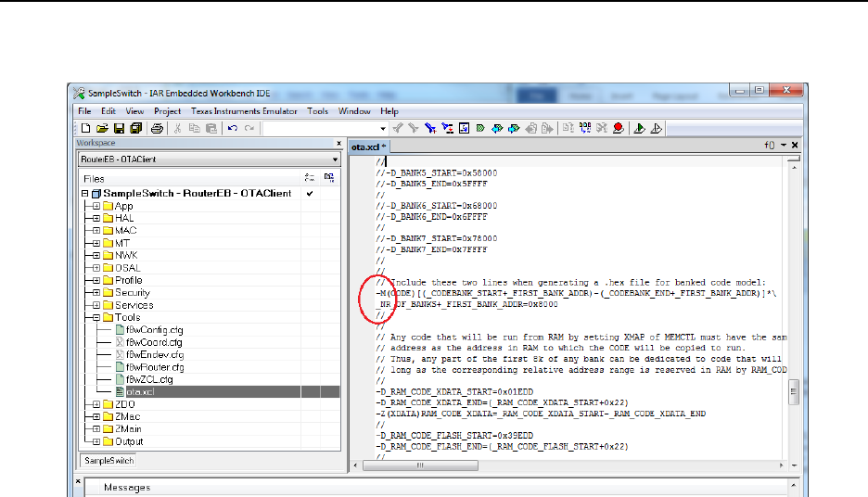Click the Find Next toolbar icon

tap(414, 128)
